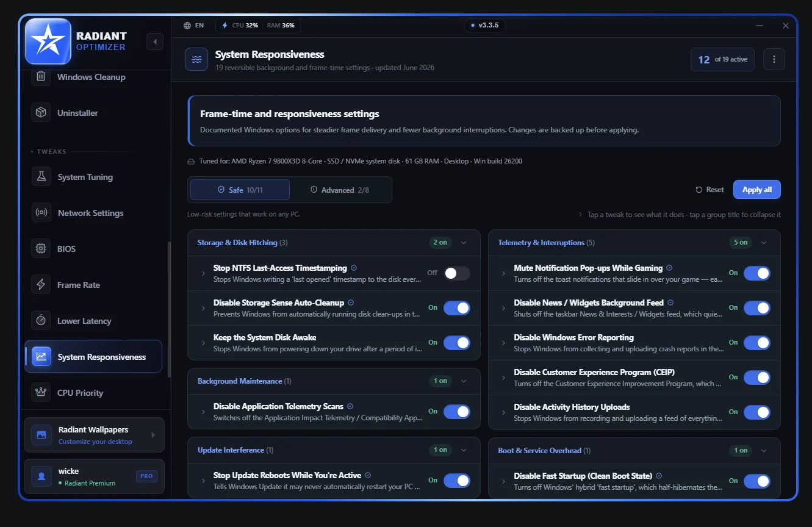Click the PRO badge on the account card
812x527 pixels.
point(146,476)
